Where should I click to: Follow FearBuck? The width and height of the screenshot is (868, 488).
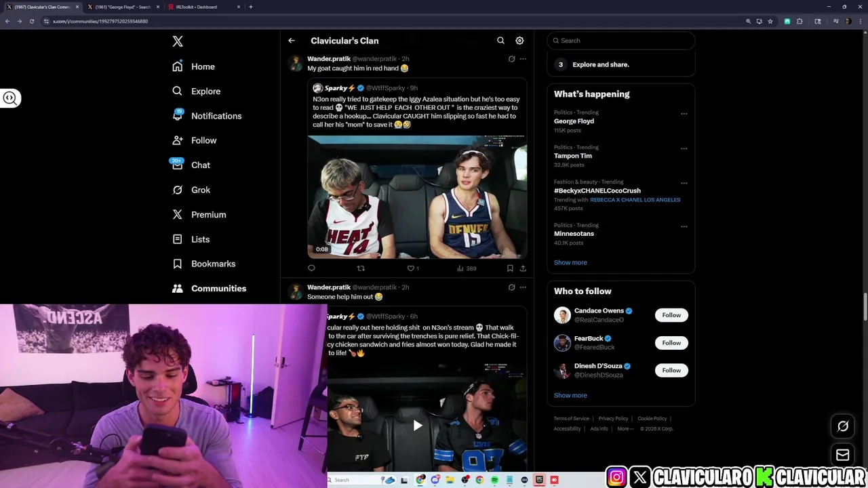coord(671,343)
